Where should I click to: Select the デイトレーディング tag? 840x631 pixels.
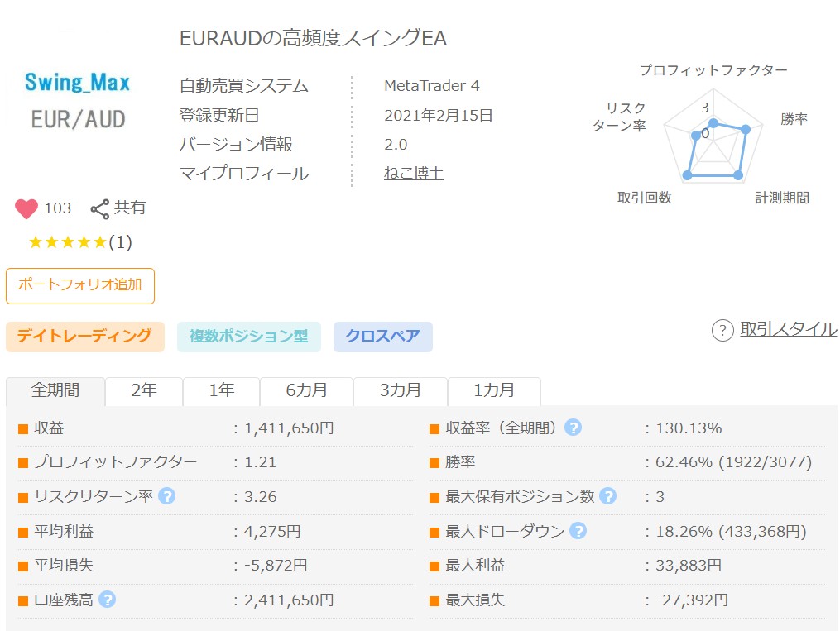84,336
